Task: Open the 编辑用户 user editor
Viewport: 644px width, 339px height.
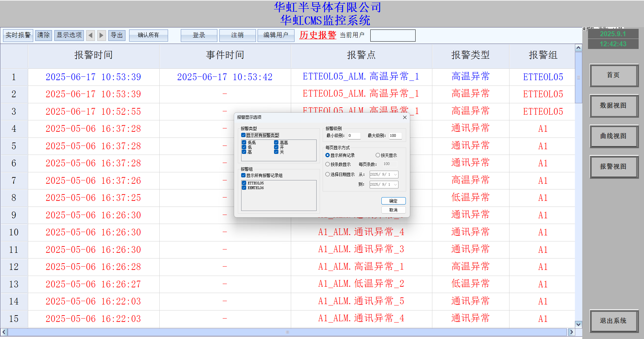Action: tap(276, 35)
